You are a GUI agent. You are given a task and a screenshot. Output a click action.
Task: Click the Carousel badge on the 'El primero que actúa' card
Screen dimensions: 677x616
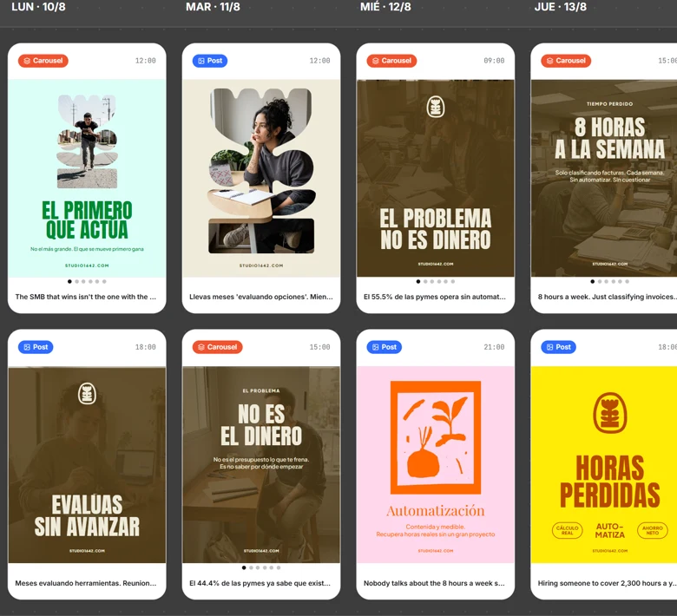coord(43,61)
